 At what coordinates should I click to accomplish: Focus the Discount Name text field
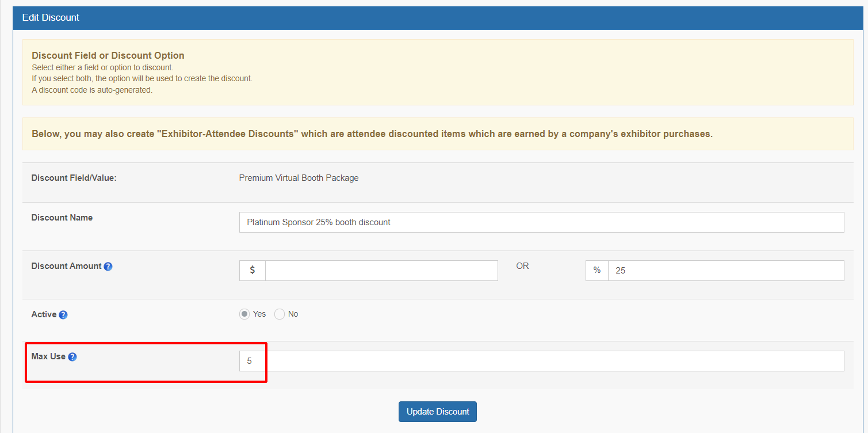coord(541,222)
